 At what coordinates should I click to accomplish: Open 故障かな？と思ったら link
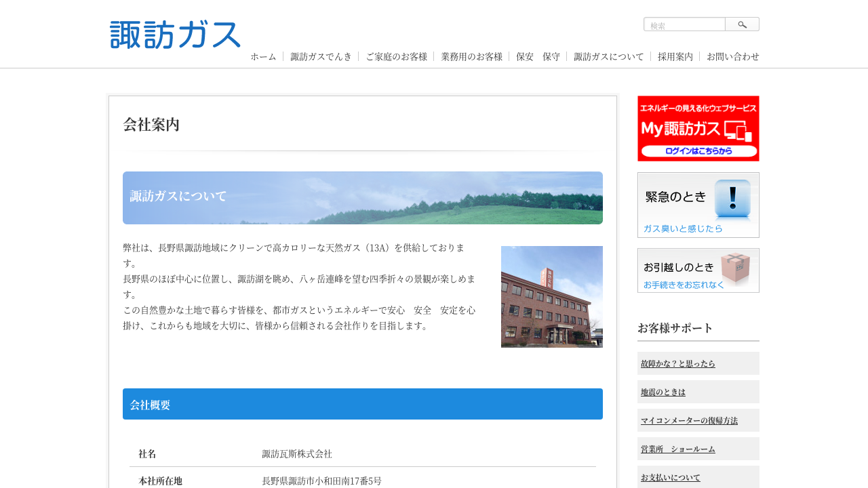pos(678,363)
